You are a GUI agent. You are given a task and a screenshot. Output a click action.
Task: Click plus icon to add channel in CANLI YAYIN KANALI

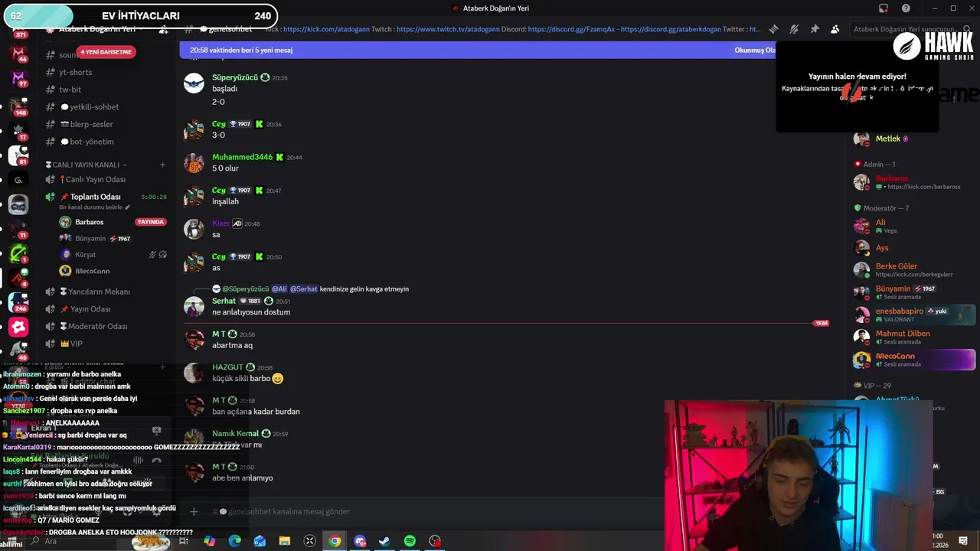coord(162,165)
